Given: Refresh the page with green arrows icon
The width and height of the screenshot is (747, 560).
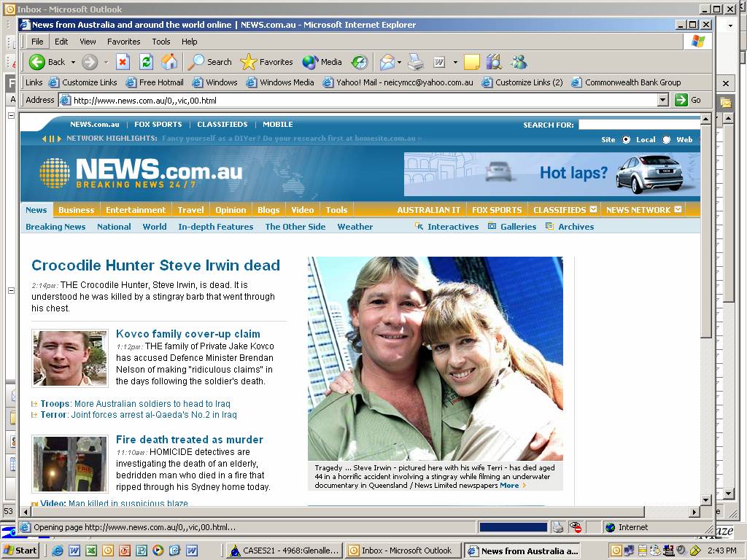Looking at the screenshot, I should (x=146, y=62).
